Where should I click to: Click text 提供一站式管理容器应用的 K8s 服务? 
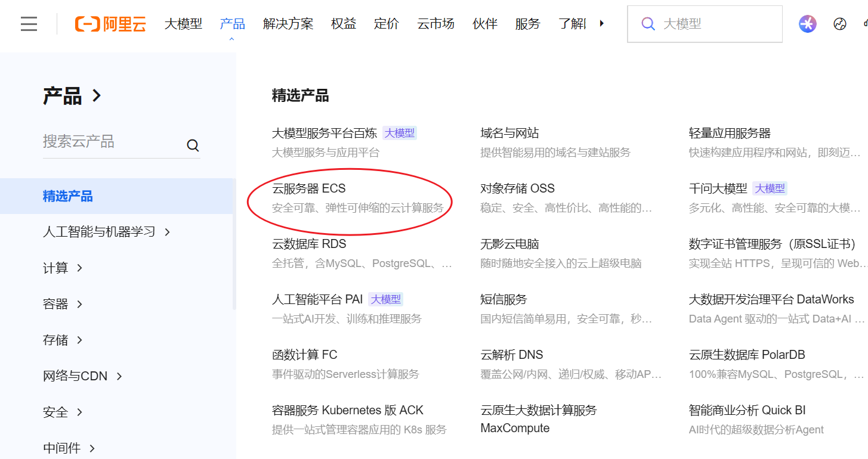coord(359,430)
